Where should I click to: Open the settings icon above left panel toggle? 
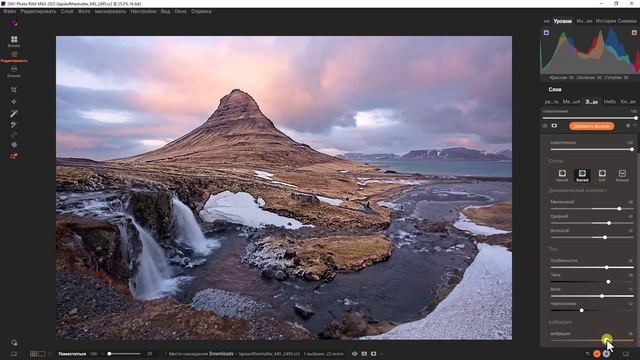[x=14, y=343]
